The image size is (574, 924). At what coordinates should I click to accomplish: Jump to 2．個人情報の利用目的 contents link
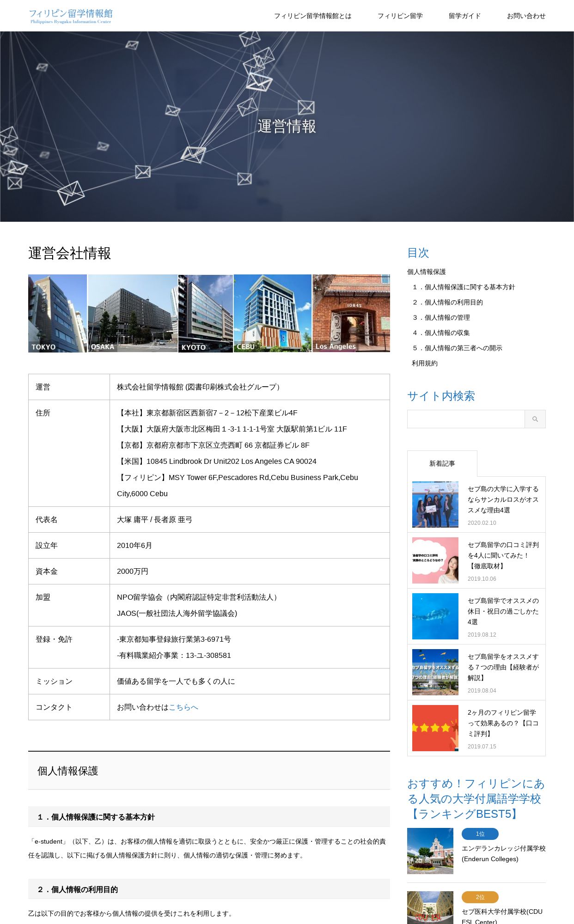click(x=447, y=302)
